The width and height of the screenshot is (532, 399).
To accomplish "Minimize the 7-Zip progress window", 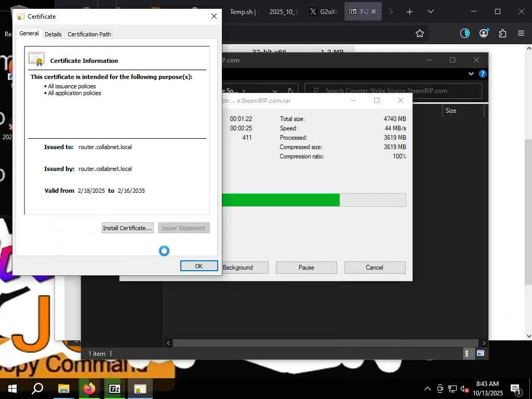I will [353, 100].
